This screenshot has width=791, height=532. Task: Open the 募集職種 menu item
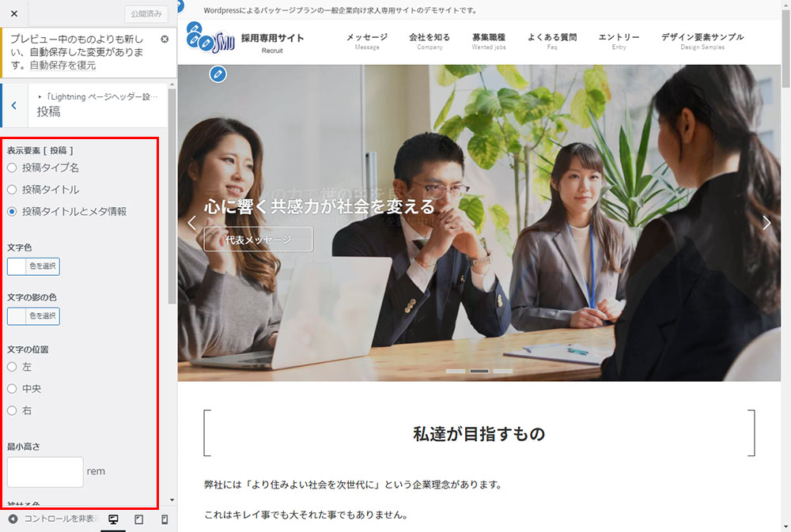(488, 40)
